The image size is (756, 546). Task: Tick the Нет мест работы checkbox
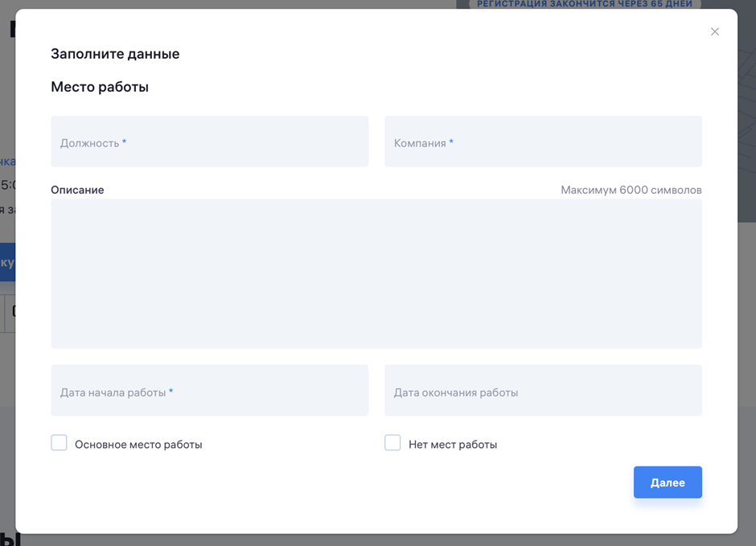[392, 443]
